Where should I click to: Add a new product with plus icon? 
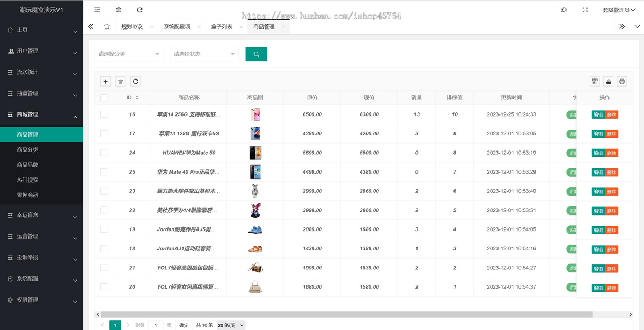coord(106,81)
